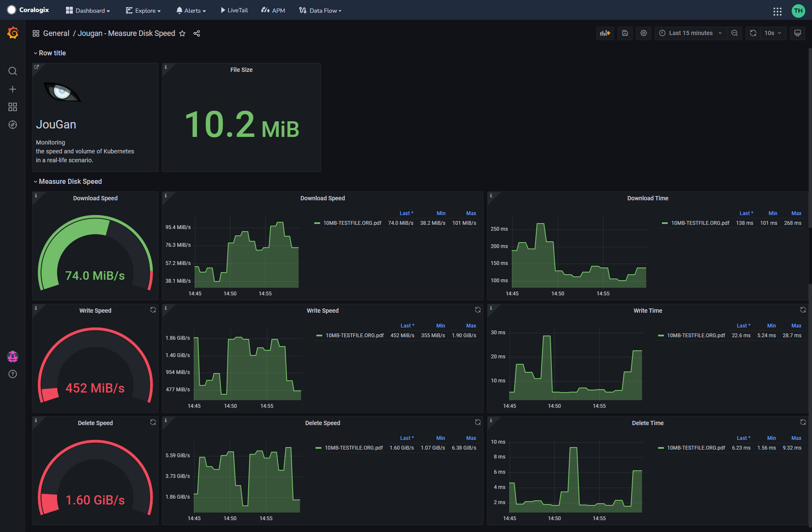Open Explore compass in left sidebar
Screen dimensions: 812x532
[13, 125]
